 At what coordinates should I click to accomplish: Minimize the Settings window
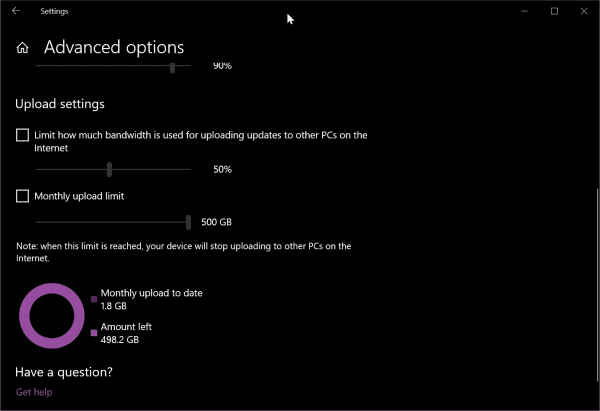point(525,11)
